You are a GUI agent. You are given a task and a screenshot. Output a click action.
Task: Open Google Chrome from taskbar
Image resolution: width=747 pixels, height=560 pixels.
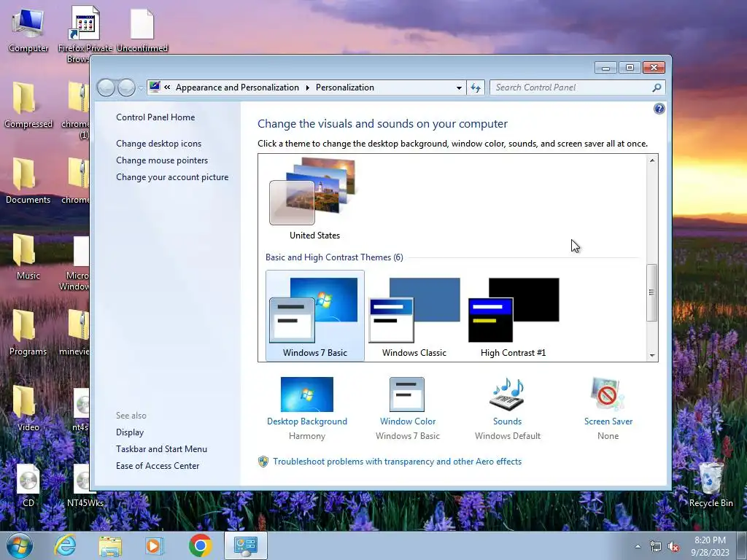[x=200, y=545]
